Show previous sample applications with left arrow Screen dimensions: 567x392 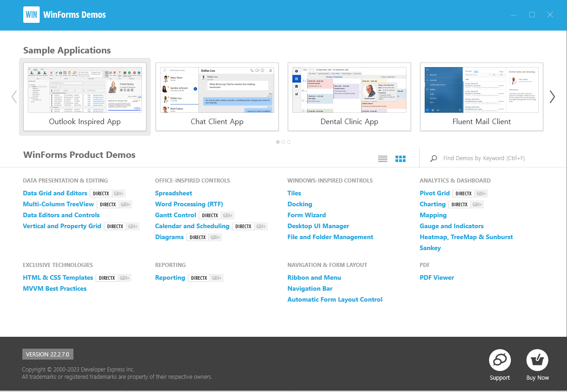pos(14,97)
